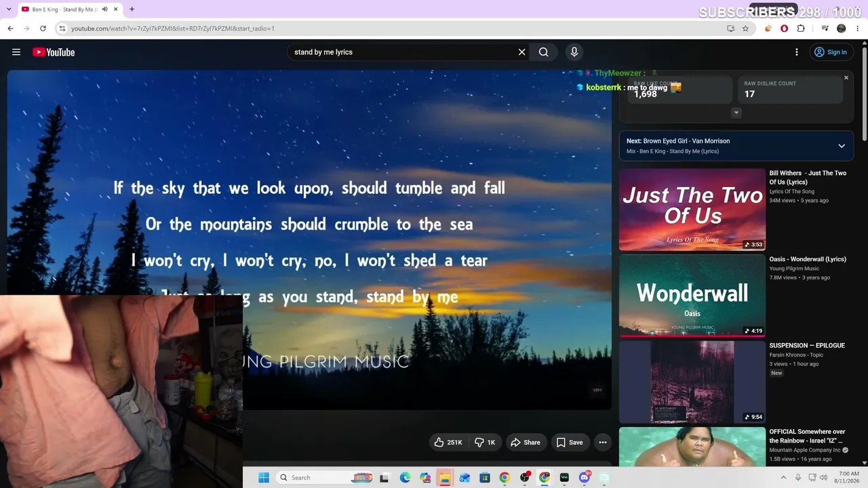Open SUSPENSION — EPILOGUE video title
Screen dimensions: 868x488
pyautogui.click(x=807, y=346)
